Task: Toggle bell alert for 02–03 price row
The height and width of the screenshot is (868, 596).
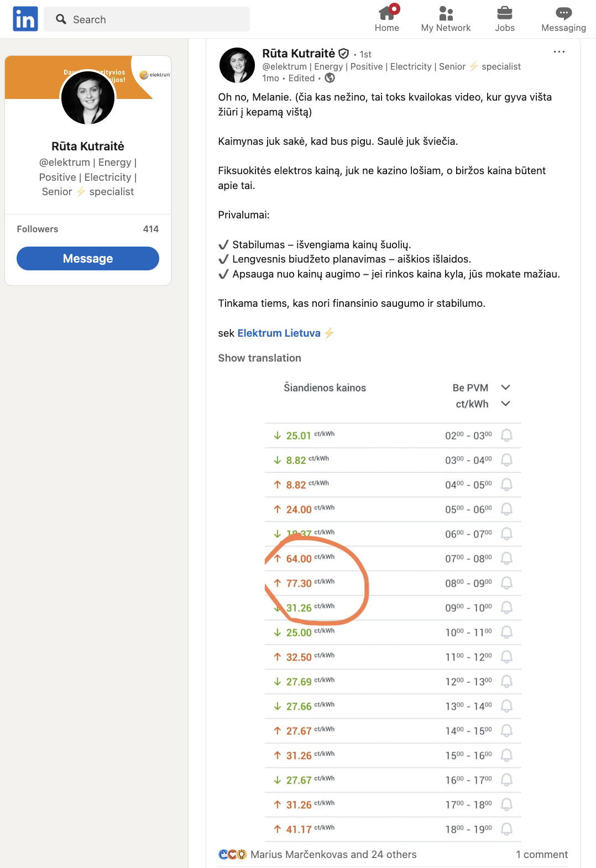Action: (506, 436)
